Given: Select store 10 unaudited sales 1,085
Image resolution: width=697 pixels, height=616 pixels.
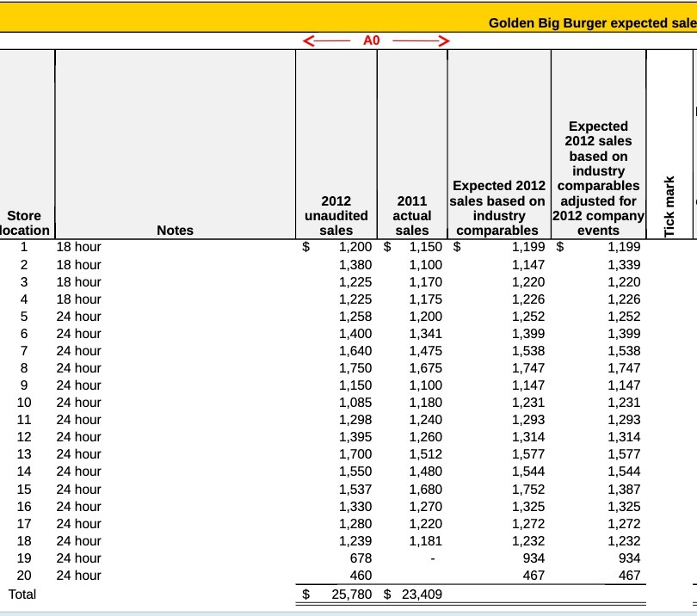Looking at the screenshot, I should (x=355, y=403).
